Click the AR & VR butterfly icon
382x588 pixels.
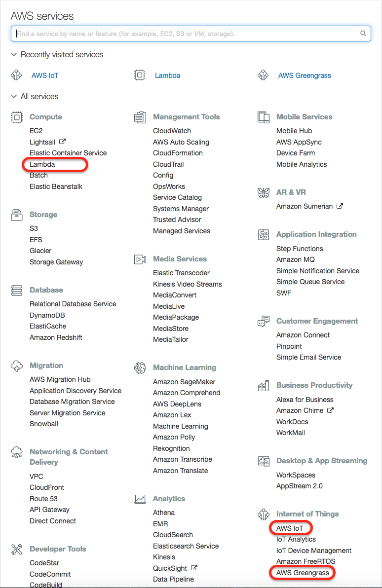tap(264, 193)
